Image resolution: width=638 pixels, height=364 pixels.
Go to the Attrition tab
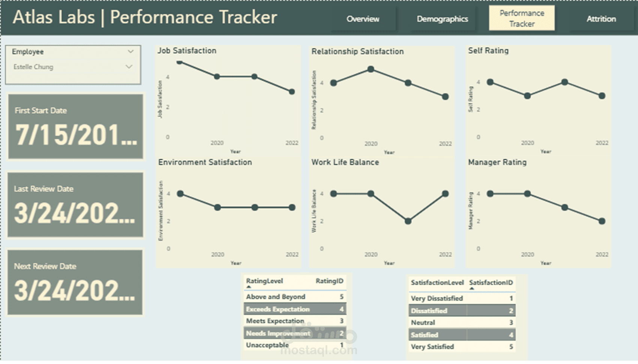[601, 19]
